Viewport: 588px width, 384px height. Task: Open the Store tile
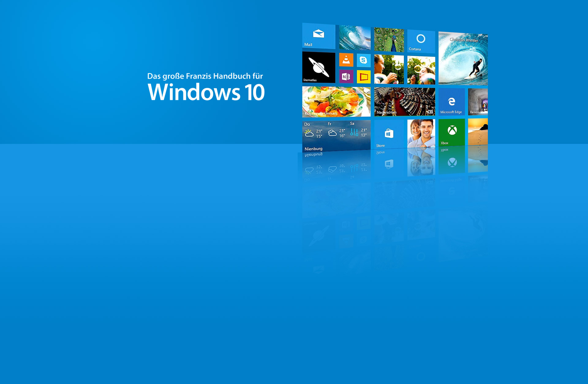pyautogui.click(x=389, y=134)
